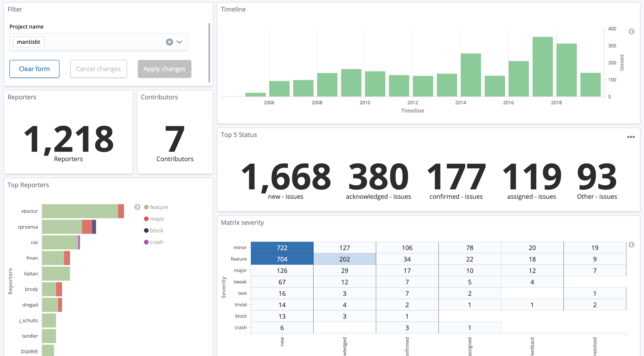Image resolution: width=644 pixels, height=356 pixels.
Task: Click the feature-acknowledged cell showing 202
Action: [x=344, y=259]
